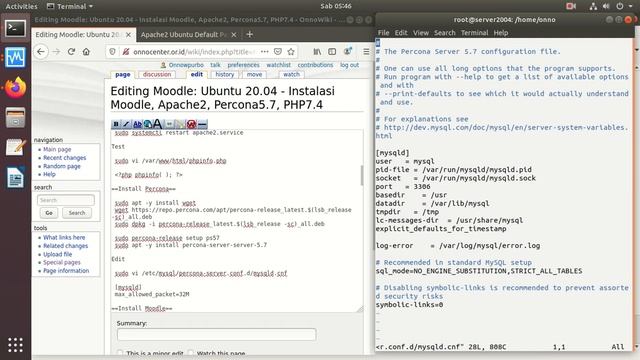Screen dimensions: 640x360
Task: Open Terminal from Ubuntu dock
Action: tap(16, 29)
